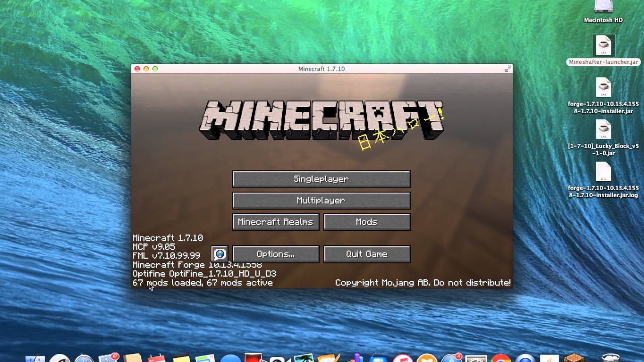Open Google Chrome in the dock

pyautogui.click(x=500, y=358)
